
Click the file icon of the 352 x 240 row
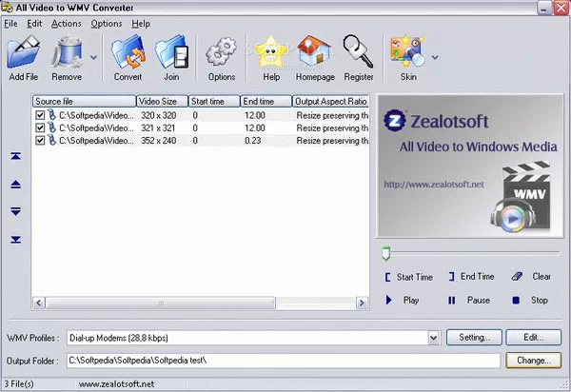click(51, 140)
